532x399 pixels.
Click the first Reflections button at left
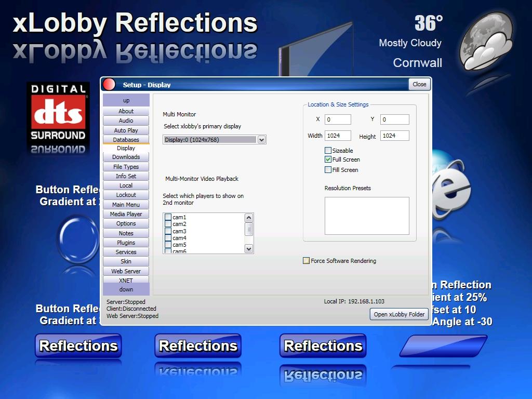coord(78,345)
